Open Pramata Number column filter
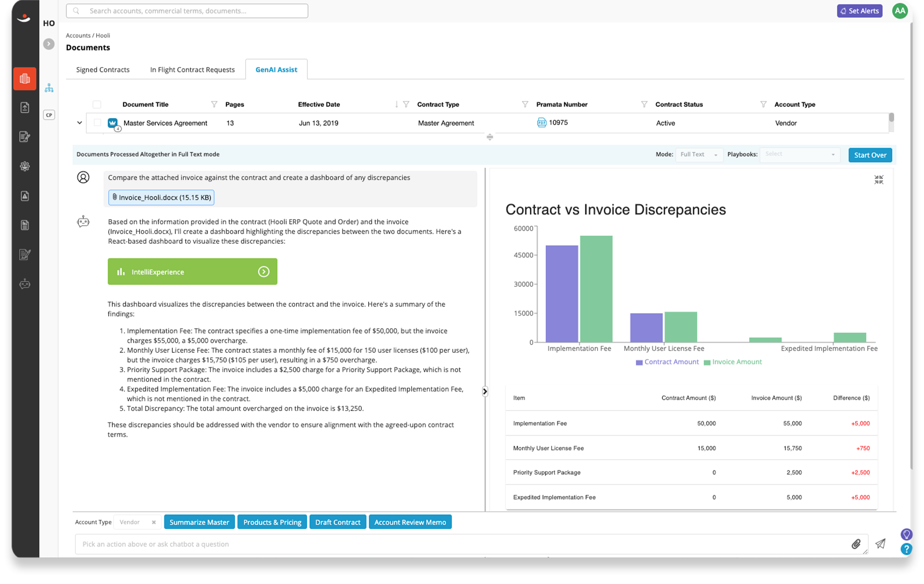 click(644, 105)
